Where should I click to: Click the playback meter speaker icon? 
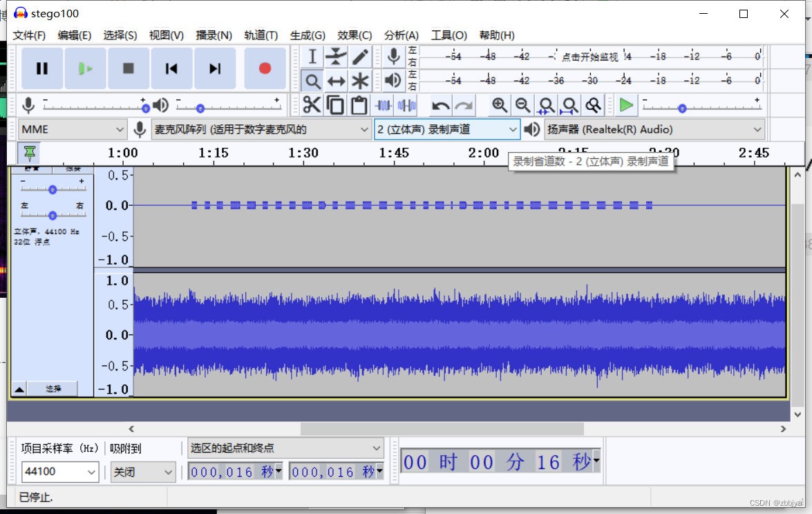point(394,80)
